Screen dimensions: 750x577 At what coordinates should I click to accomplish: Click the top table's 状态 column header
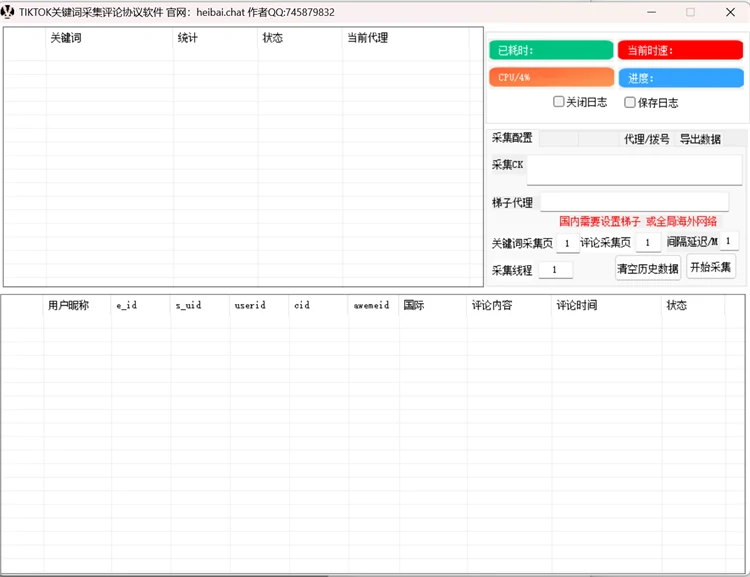[300, 38]
